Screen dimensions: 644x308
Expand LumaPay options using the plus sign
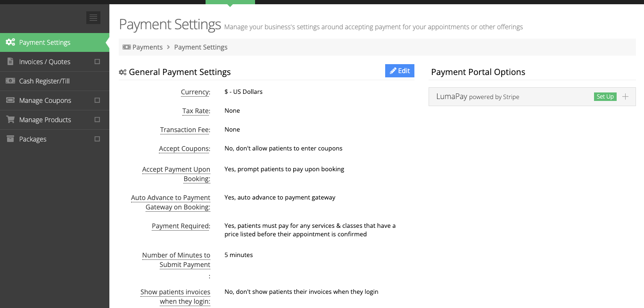tap(625, 96)
